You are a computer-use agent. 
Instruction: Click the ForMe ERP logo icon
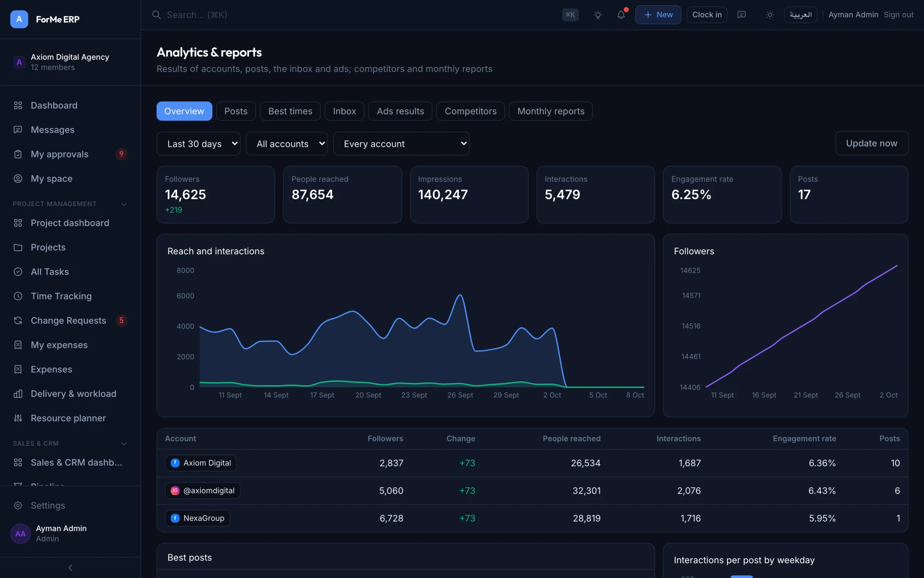click(19, 19)
